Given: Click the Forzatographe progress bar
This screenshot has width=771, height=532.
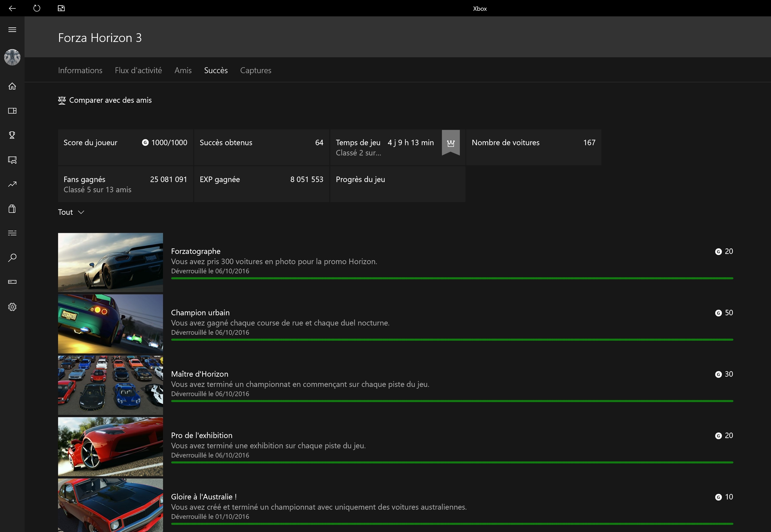Looking at the screenshot, I should click(452, 278).
